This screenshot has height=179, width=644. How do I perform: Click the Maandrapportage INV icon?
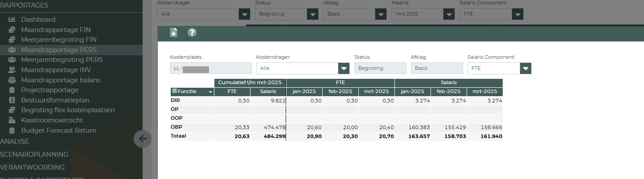coord(12,70)
